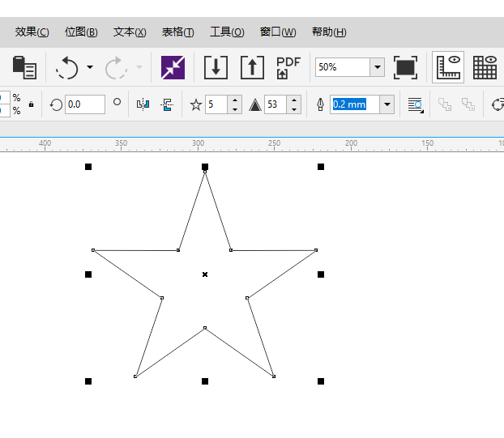Click the bottom-center selection handle
Image resolution: width=504 pixels, height=438 pixels.
tap(205, 381)
